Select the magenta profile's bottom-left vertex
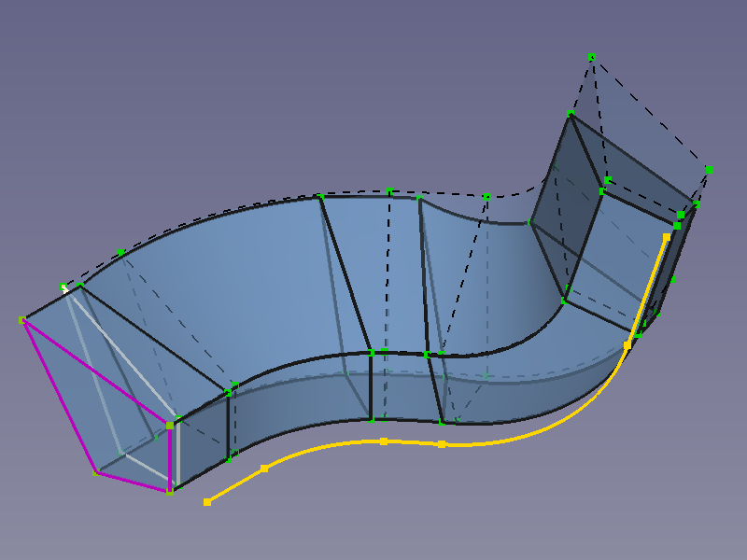Viewport: 747px width, 560px height. point(96,473)
